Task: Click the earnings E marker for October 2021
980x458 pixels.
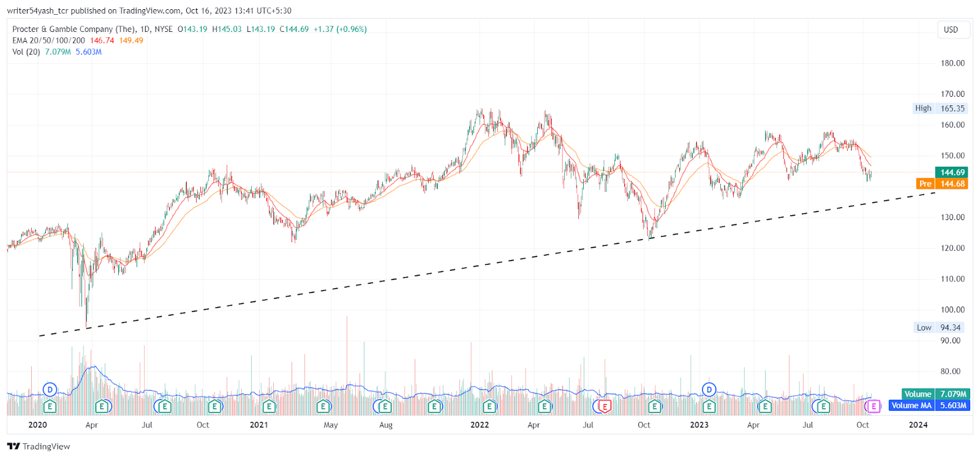Action: (434, 406)
